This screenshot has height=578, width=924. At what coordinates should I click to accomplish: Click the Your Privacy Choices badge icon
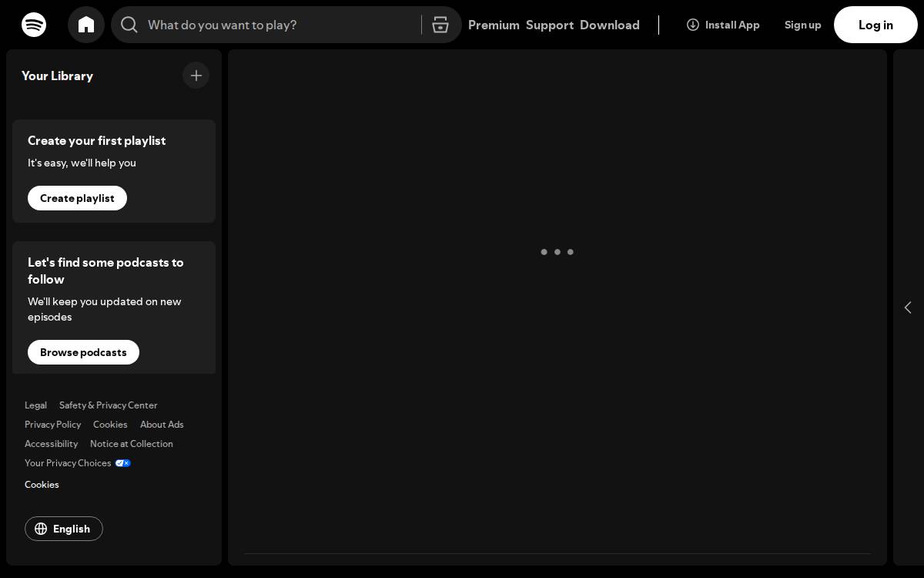[123, 463]
